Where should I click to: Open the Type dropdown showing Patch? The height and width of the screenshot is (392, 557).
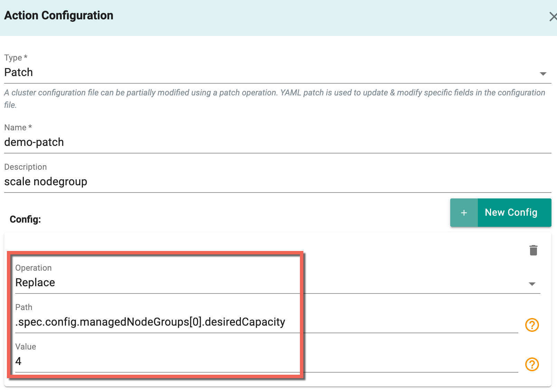pos(277,73)
